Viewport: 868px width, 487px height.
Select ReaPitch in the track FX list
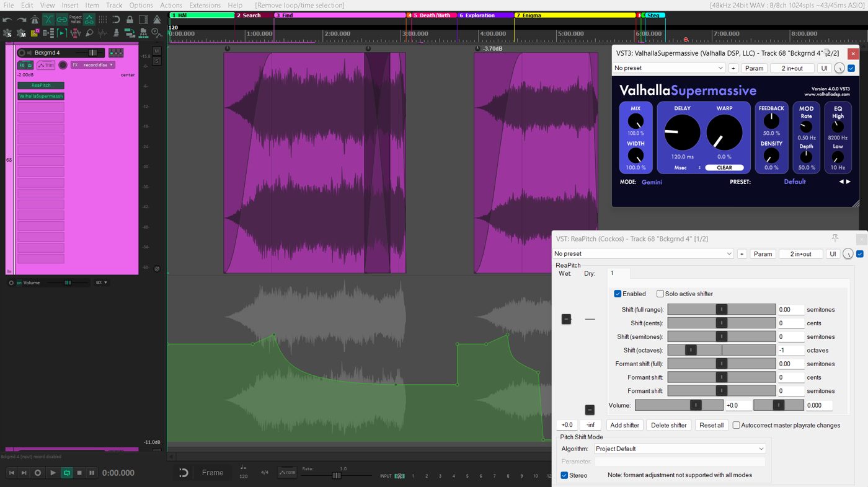coord(41,86)
